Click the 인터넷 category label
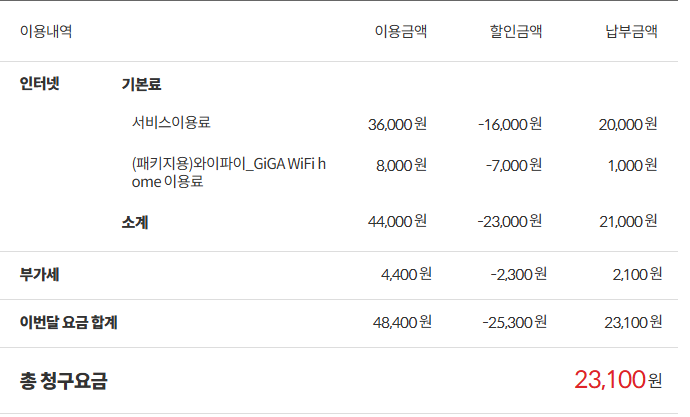690x417 pixels. click(40, 84)
